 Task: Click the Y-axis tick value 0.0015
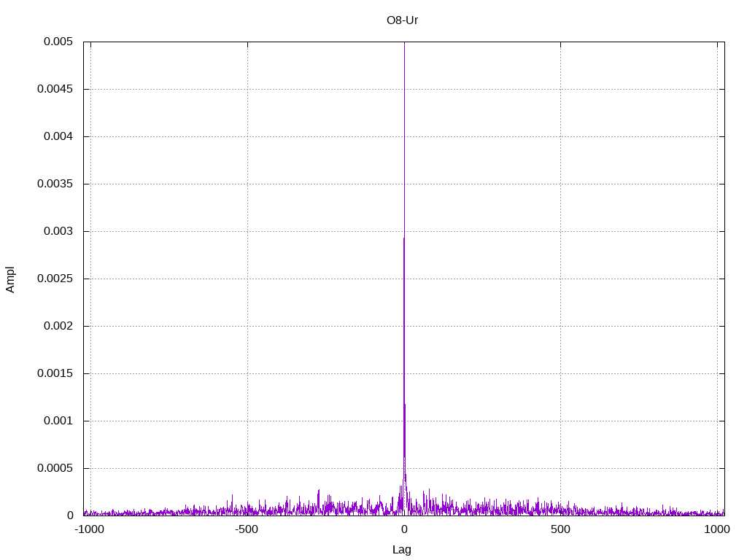55,373
